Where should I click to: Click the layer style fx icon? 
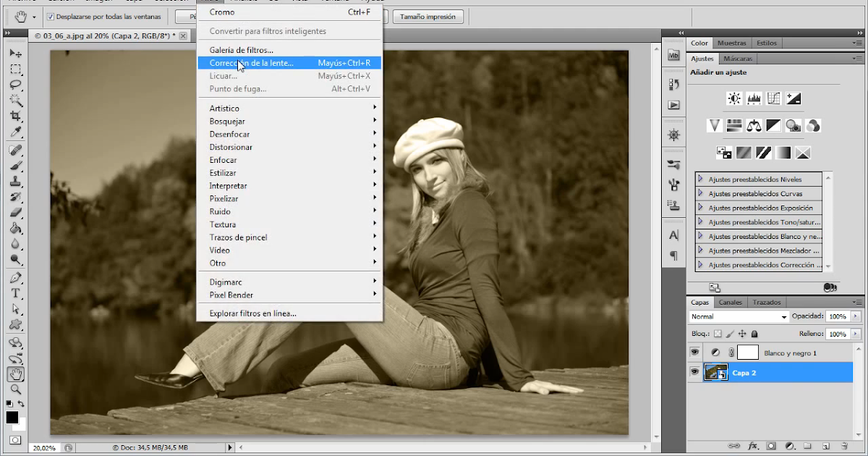pos(753,446)
